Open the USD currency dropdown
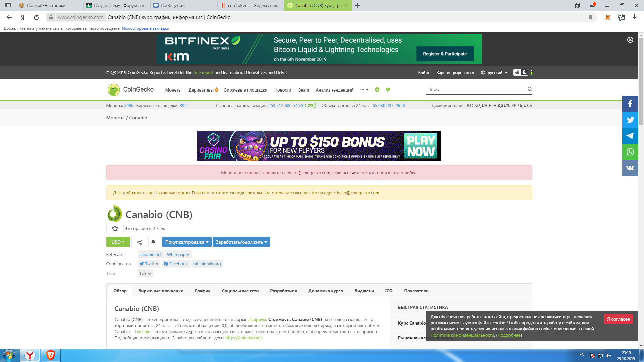644x362 pixels. click(118, 242)
